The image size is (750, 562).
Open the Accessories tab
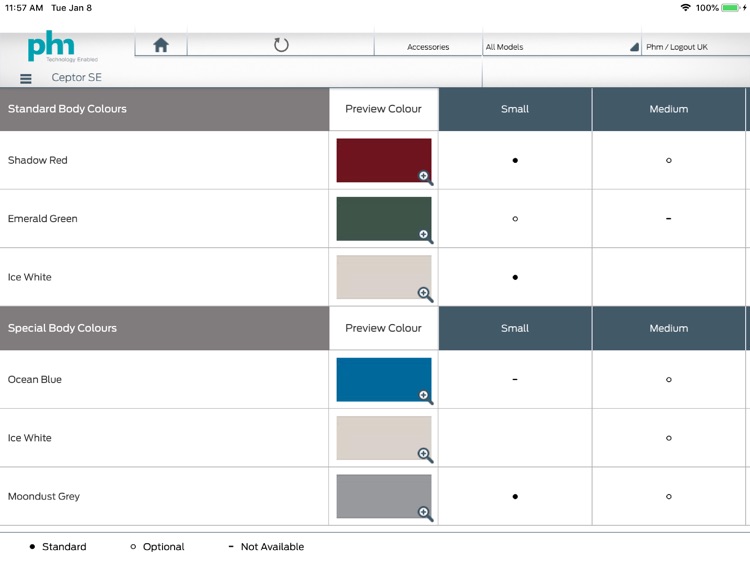pos(428,47)
